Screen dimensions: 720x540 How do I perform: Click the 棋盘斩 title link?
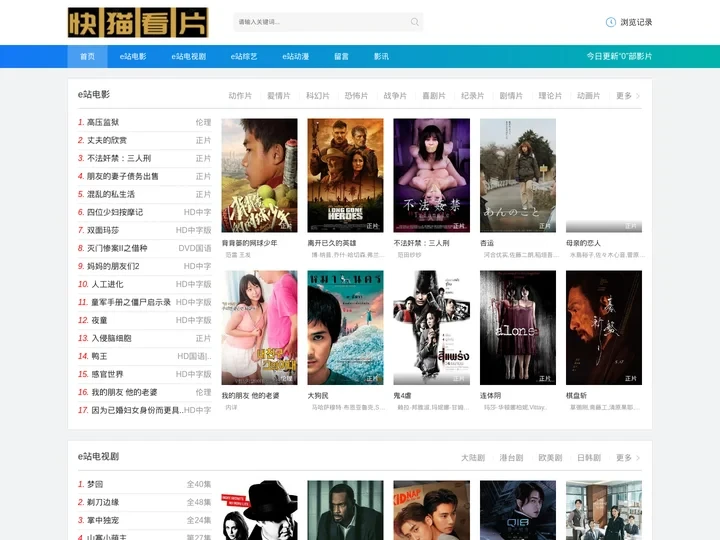click(576, 395)
